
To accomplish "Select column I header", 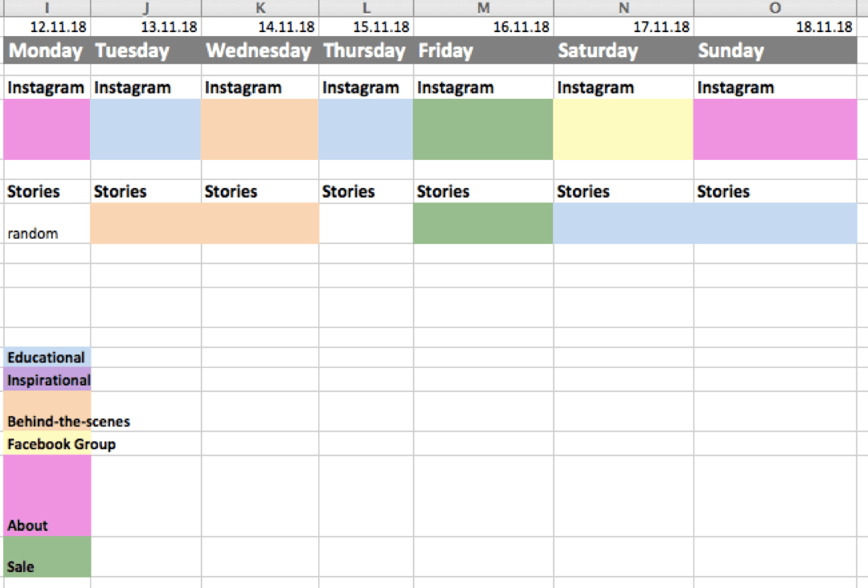I will coord(47,8).
